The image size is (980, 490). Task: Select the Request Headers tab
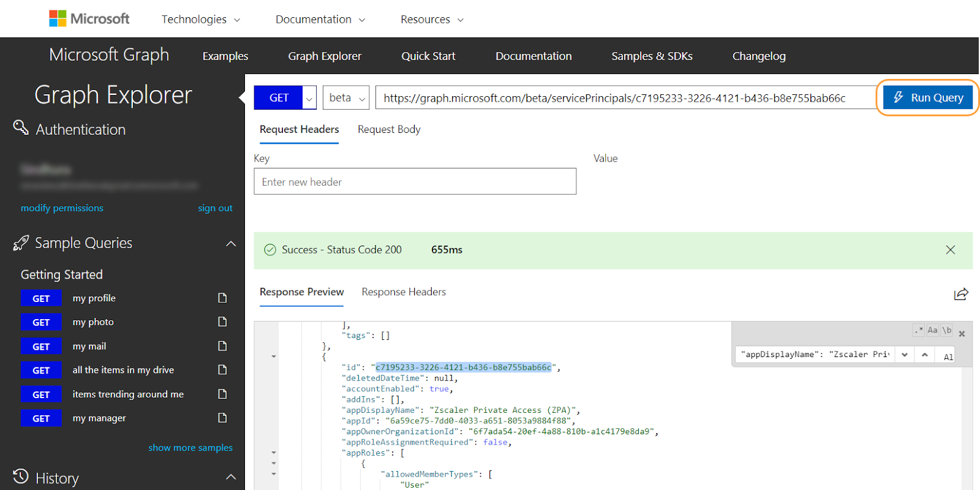299,129
